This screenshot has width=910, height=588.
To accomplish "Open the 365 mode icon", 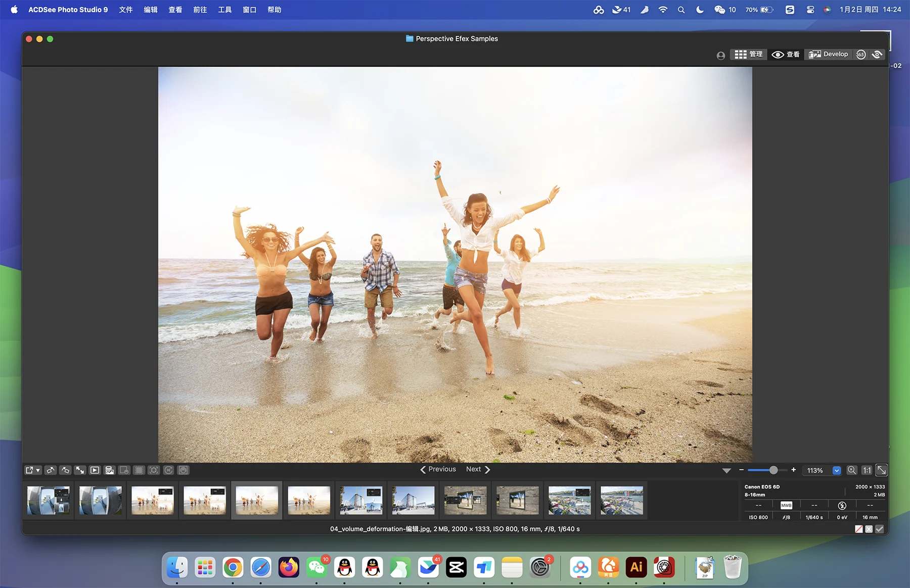I will [861, 55].
